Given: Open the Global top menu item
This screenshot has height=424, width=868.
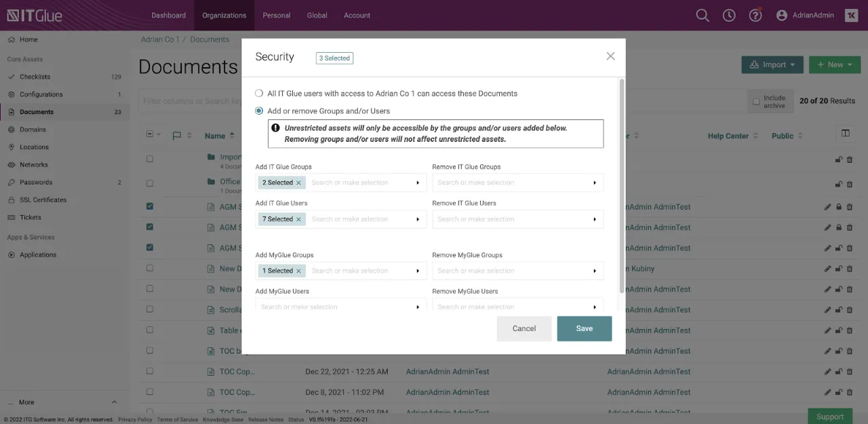Looking at the screenshot, I should [x=317, y=16].
